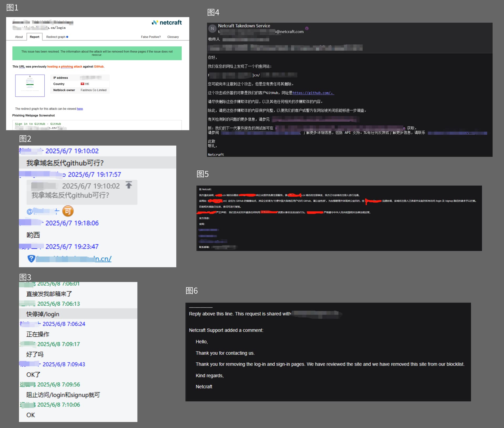Viewport: 504px width, 428px height.
Task: Click the '致 Netcraft:' salutation in figure 5
Action: tap(205, 189)
